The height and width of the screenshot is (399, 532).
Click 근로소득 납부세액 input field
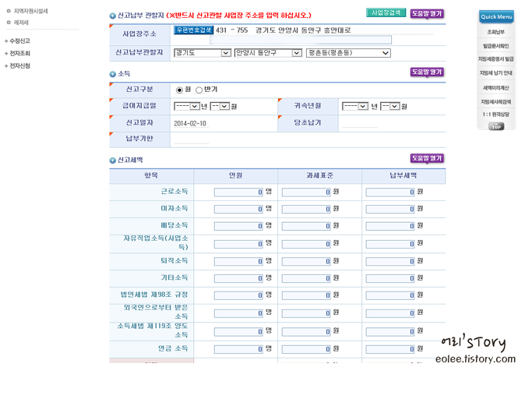pos(390,192)
